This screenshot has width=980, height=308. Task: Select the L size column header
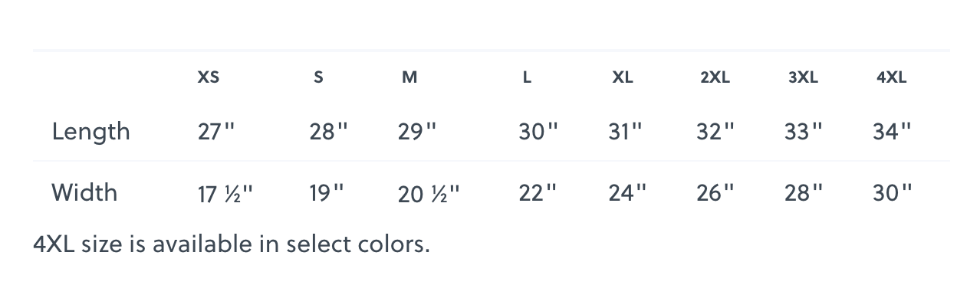tap(527, 77)
